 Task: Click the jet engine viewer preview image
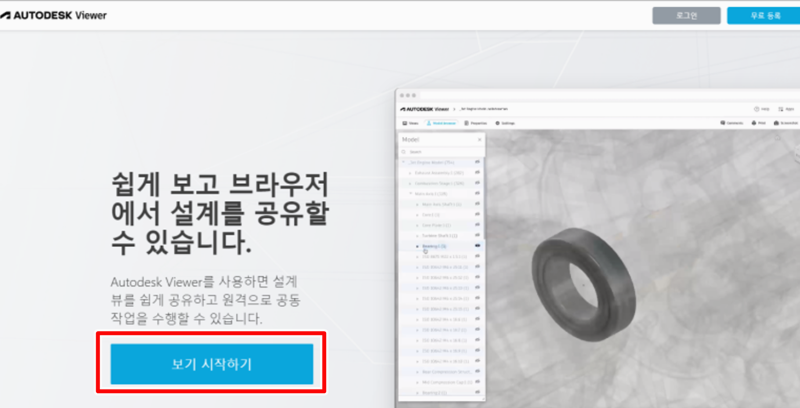coord(597,248)
